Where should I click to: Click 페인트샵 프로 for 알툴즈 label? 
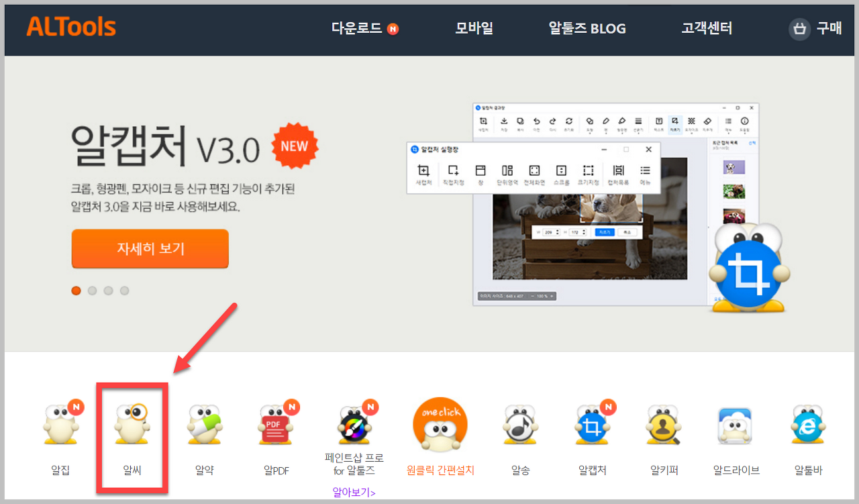click(354, 464)
